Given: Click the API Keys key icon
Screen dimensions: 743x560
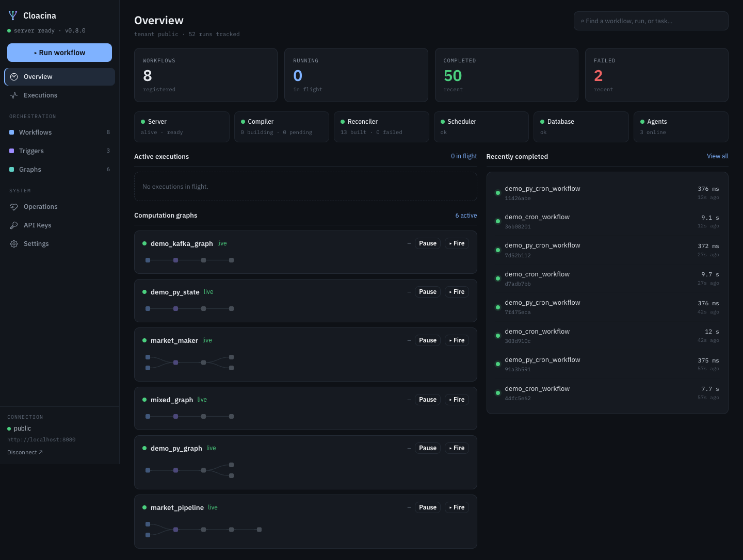Looking at the screenshot, I should pos(14,225).
